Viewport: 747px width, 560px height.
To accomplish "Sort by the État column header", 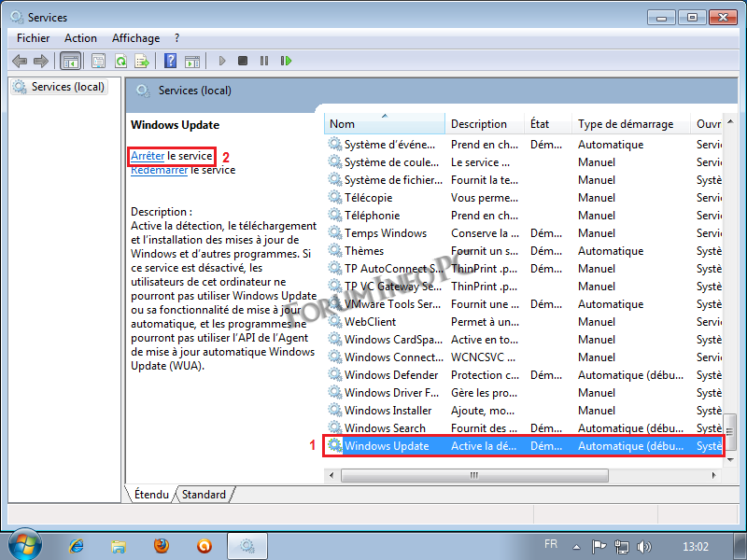I will 548,124.
